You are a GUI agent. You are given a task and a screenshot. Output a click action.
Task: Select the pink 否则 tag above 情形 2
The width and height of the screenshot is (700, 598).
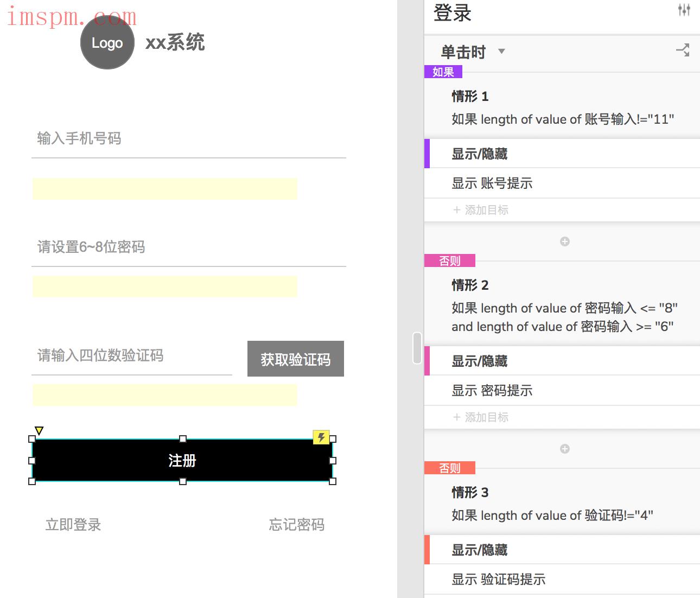450,260
